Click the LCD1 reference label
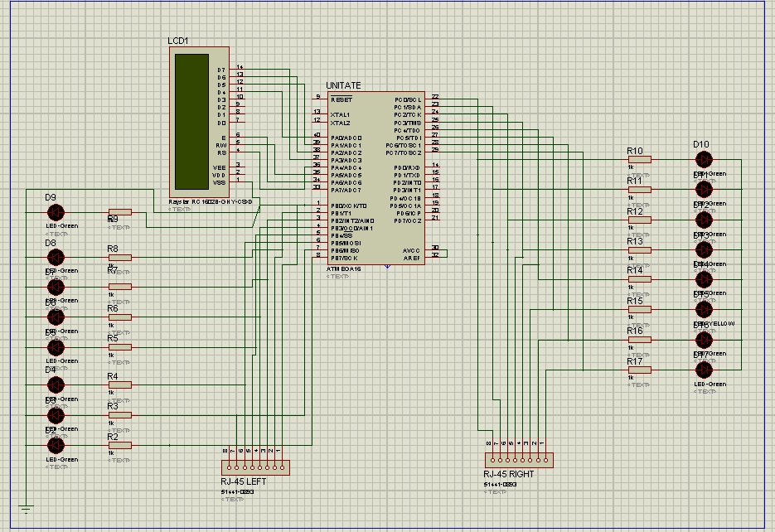 pyautogui.click(x=178, y=41)
